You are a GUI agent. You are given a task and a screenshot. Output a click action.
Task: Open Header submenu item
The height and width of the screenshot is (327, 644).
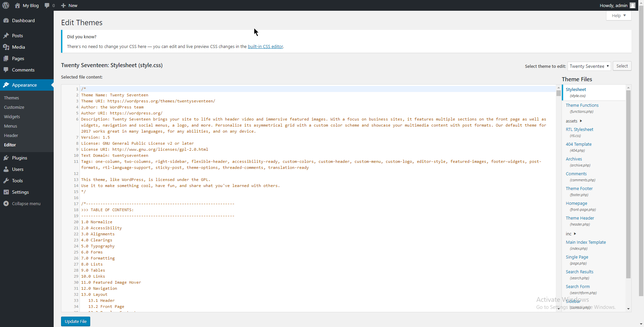coord(11,135)
